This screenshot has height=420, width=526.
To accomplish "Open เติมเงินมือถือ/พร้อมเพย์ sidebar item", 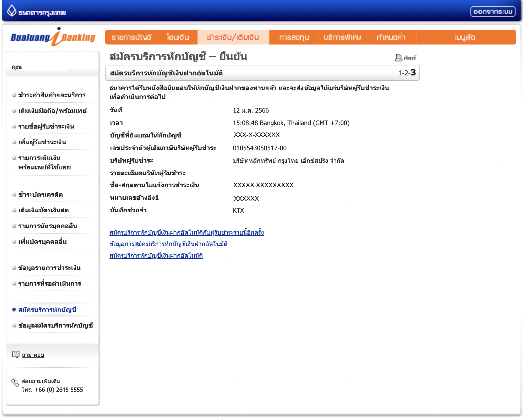I will coord(52,111).
